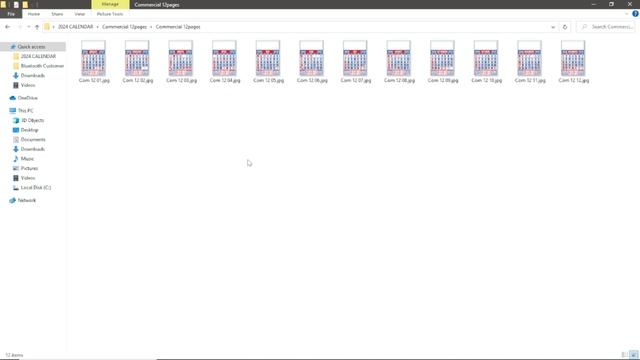Open 2024 CALENDAR pinned folder
This screenshot has width=640, height=360.
[38, 56]
